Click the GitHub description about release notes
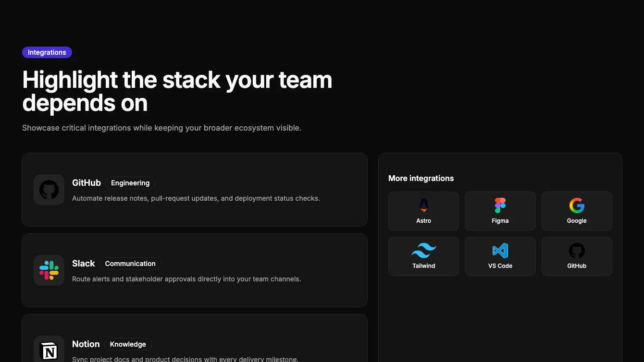644x362 pixels. 196,198
